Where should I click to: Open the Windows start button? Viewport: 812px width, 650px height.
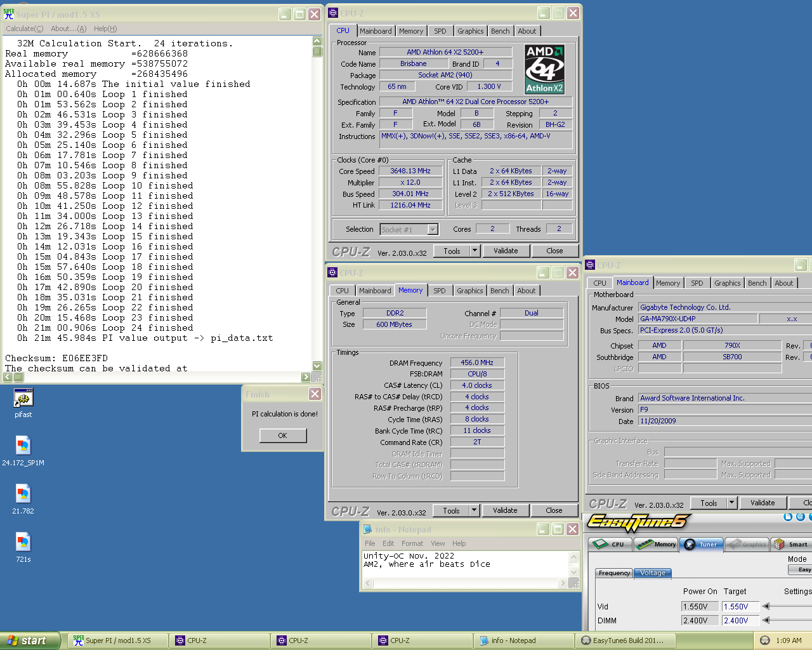click(x=30, y=640)
